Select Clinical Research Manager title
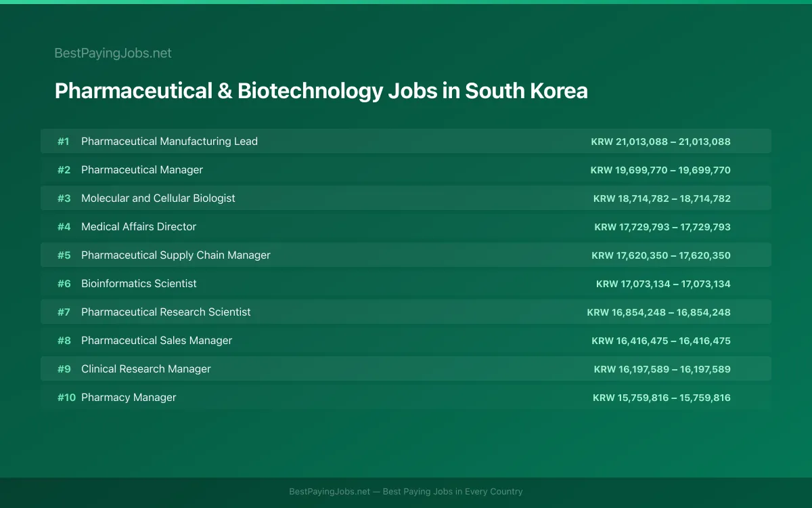Image resolution: width=812 pixels, height=508 pixels. [x=146, y=369]
